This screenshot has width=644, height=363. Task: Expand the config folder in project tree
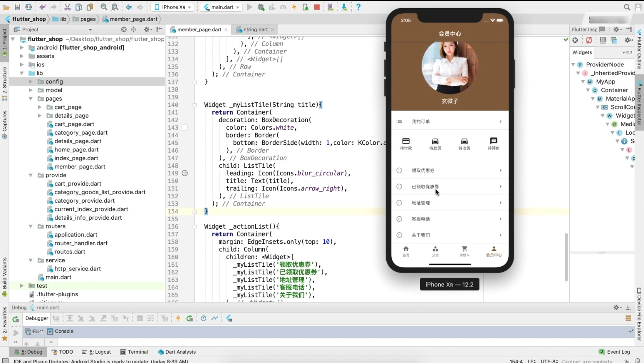31,82
